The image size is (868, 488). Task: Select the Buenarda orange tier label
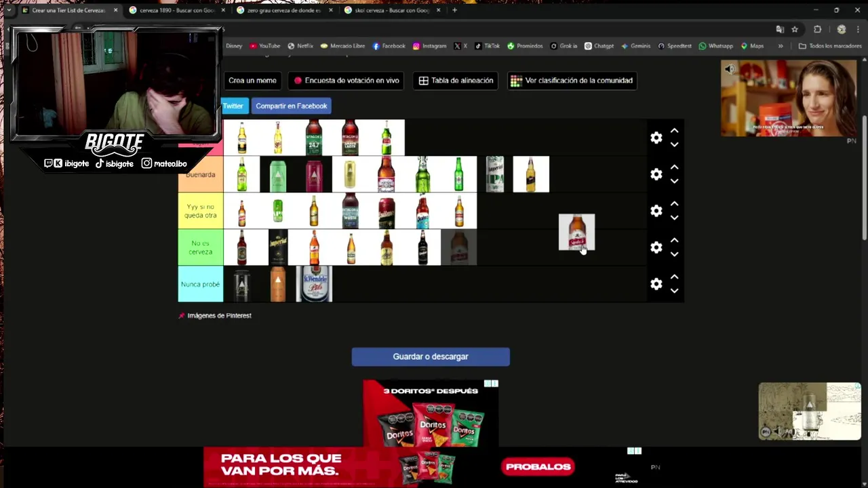[x=201, y=174]
